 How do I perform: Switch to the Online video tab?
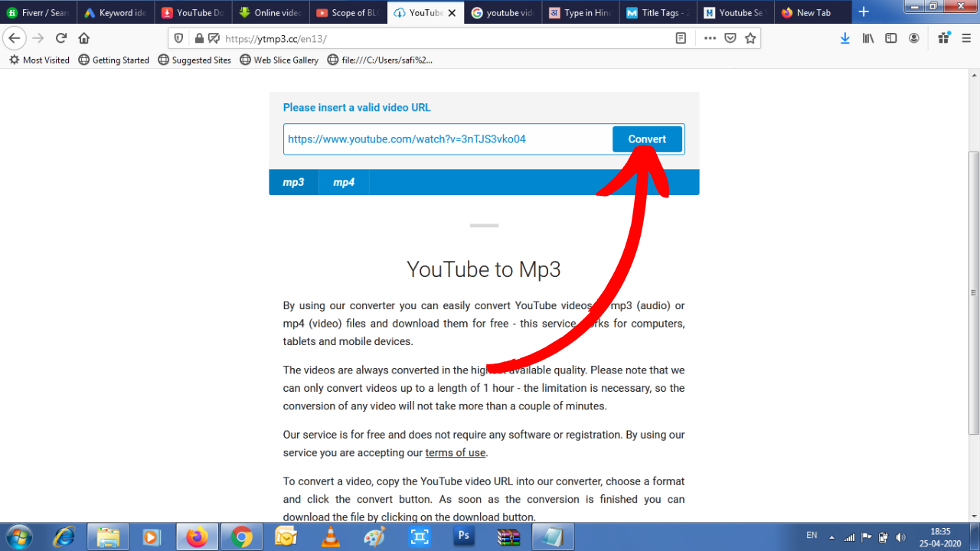pos(270,12)
